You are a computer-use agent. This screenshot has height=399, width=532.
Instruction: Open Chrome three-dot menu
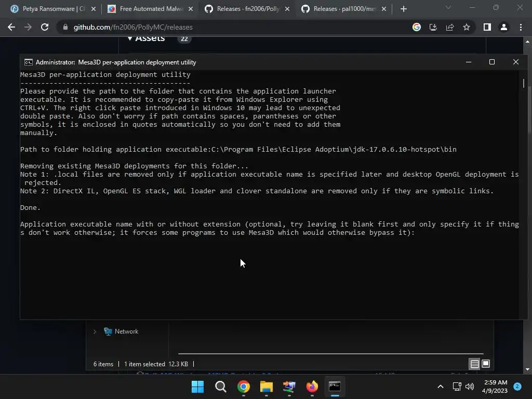[x=521, y=27]
